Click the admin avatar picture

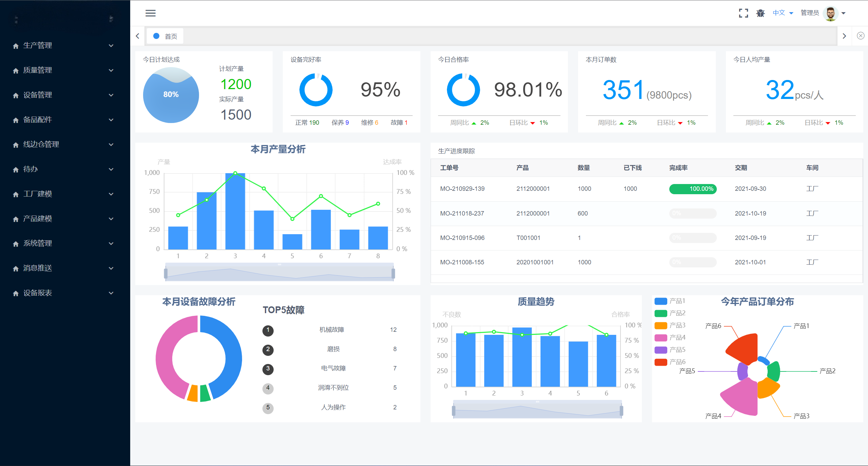tap(830, 14)
